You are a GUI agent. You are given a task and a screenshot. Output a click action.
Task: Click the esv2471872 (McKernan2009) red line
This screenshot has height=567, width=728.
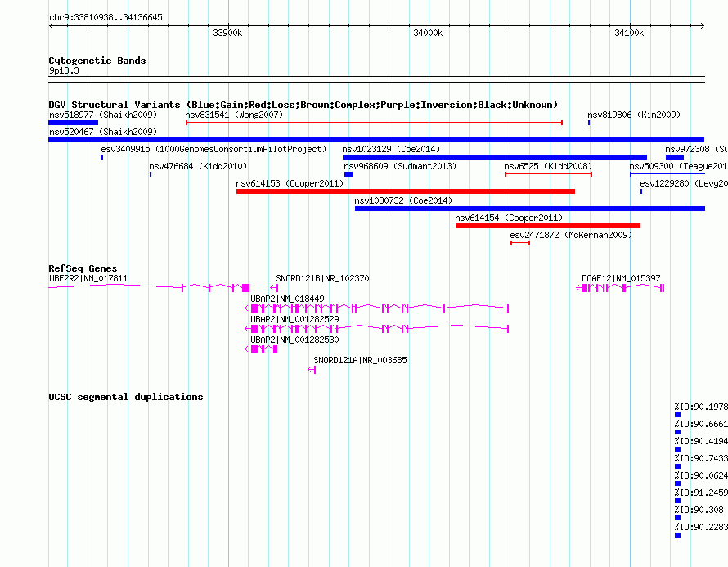tap(520, 243)
